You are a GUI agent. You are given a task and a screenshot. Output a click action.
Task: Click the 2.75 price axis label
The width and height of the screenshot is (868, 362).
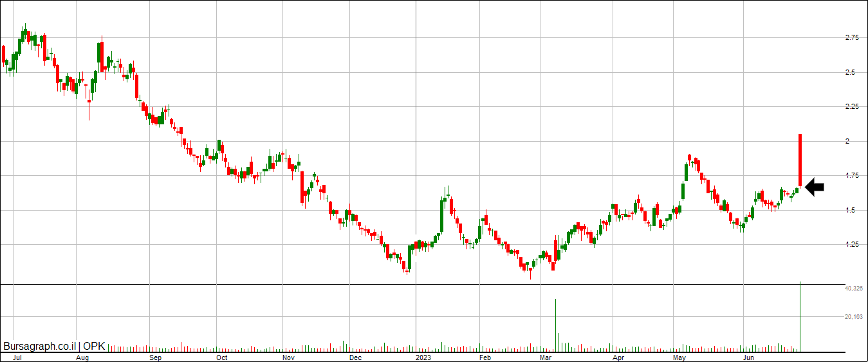pyautogui.click(x=852, y=38)
